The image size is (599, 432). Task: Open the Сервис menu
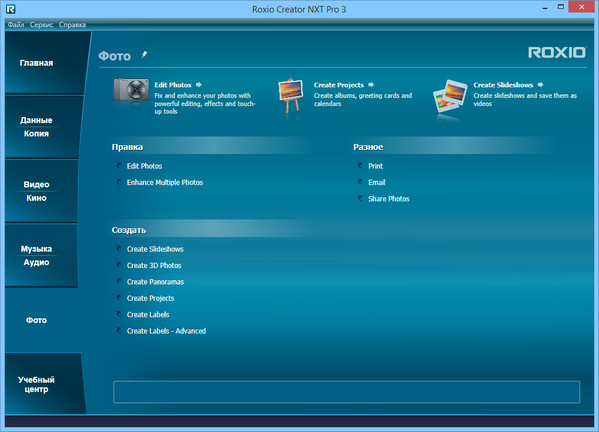click(41, 24)
